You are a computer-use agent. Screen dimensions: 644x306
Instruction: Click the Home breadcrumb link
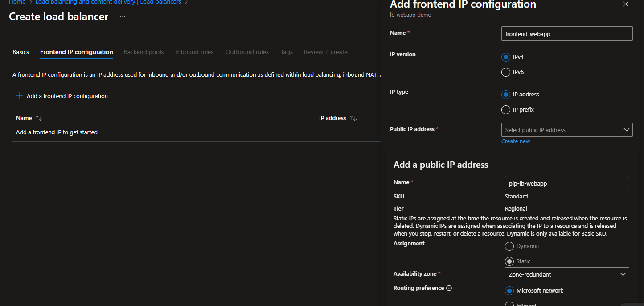click(x=17, y=2)
